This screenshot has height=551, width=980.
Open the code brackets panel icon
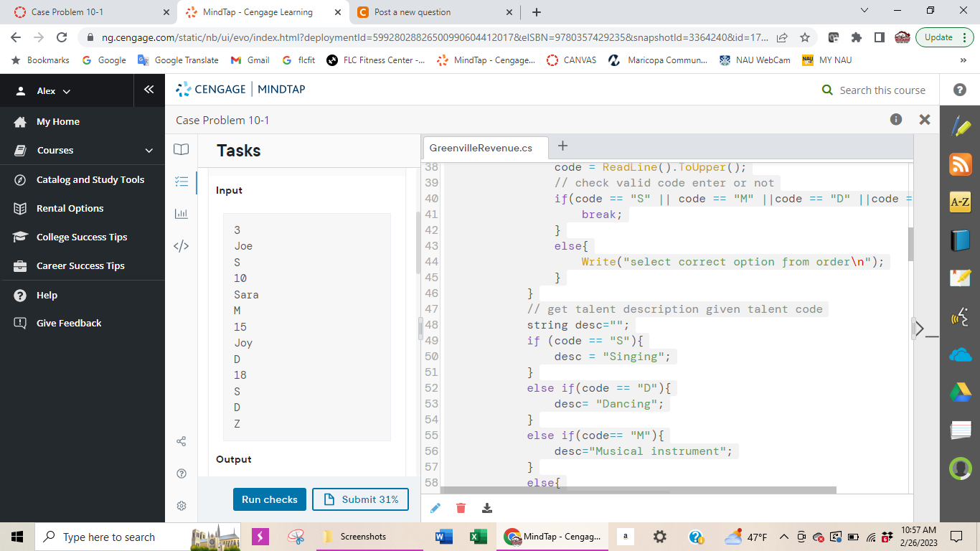pyautogui.click(x=182, y=246)
